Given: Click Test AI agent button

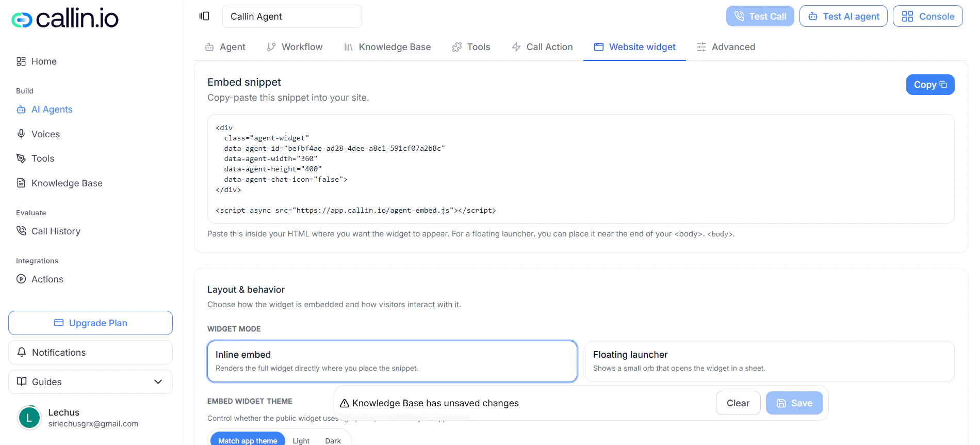Looking at the screenshot, I should click(843, 16).
